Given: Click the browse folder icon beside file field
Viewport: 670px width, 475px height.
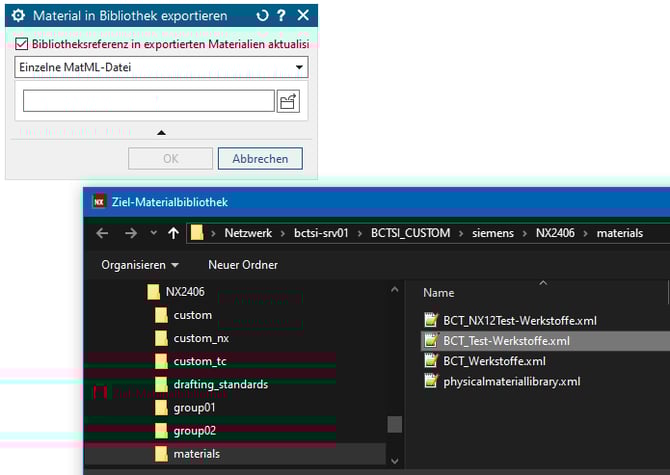Looking at the screenshot, I should point(288,101).
